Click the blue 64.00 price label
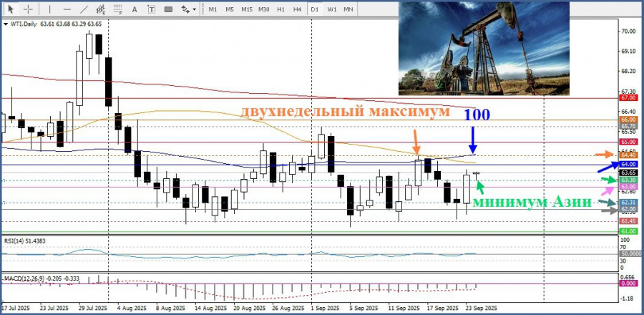The width and height of the screenshot is (644, 315). click(628, 165)
